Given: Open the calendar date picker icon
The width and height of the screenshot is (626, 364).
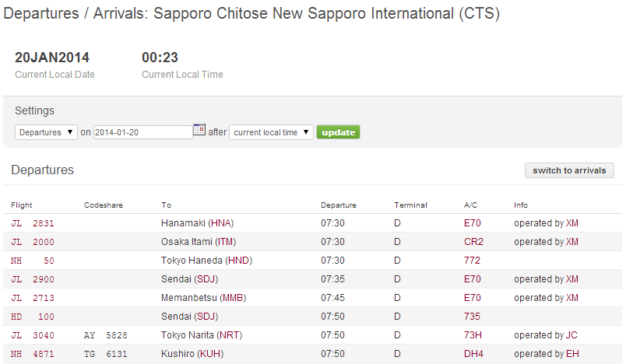Looking at the screenshot, I should [199, 131].
